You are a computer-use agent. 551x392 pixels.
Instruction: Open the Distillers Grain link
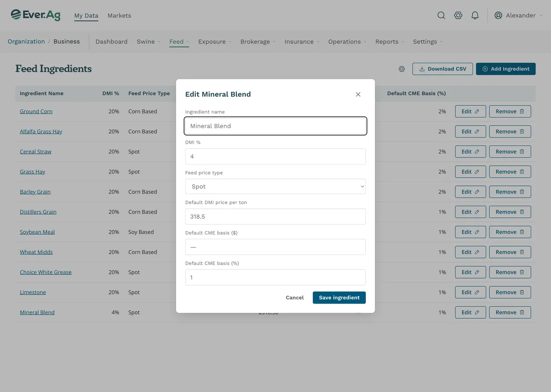click(38, 212)
